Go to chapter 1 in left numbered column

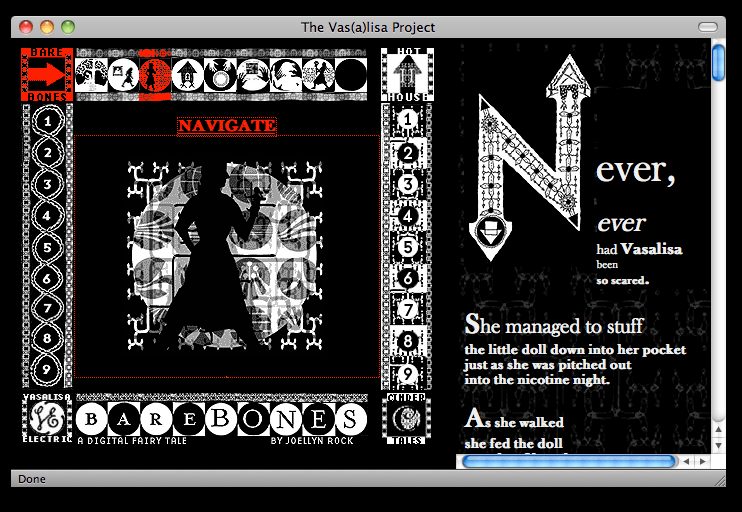48,122
